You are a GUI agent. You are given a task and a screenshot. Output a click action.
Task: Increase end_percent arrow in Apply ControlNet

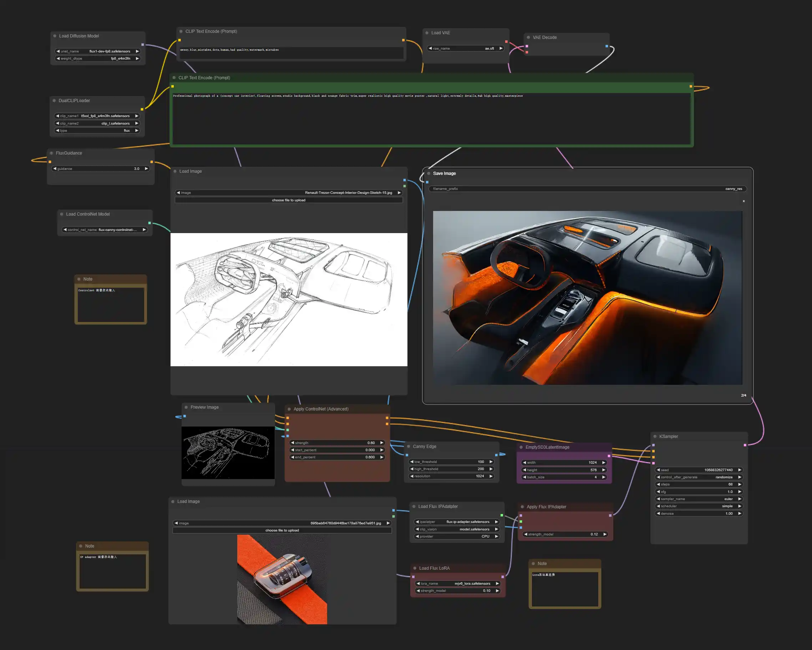coord(382,457)
